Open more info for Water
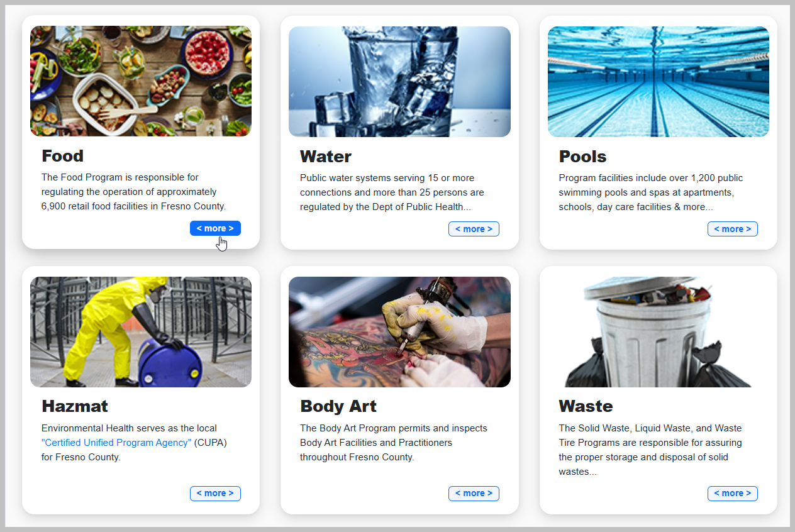Image resolution: width=795 pixels, height=532 pixels. coord(474,229)
